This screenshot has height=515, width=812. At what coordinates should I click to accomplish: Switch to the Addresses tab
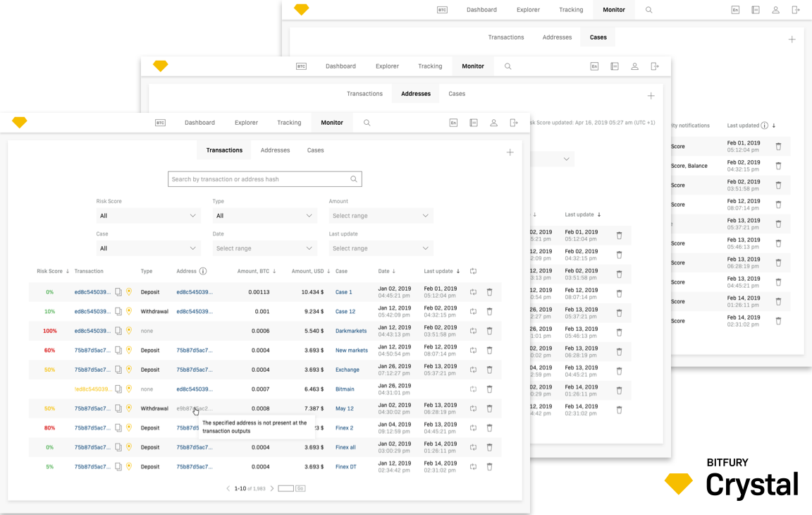pyautogui.click(x=275, y=150)
